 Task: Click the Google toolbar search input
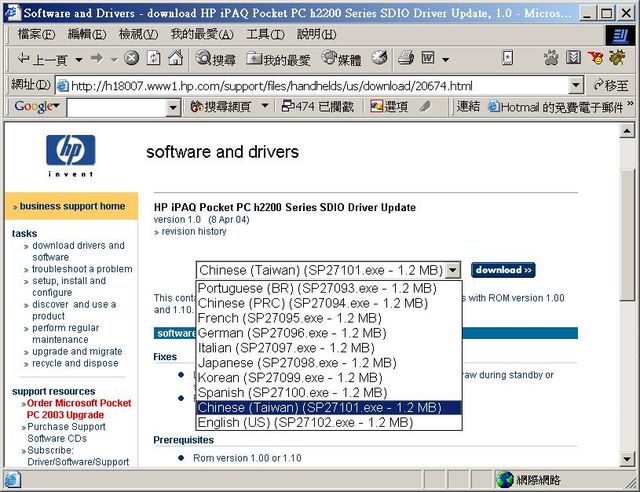[x=117, y=108]
